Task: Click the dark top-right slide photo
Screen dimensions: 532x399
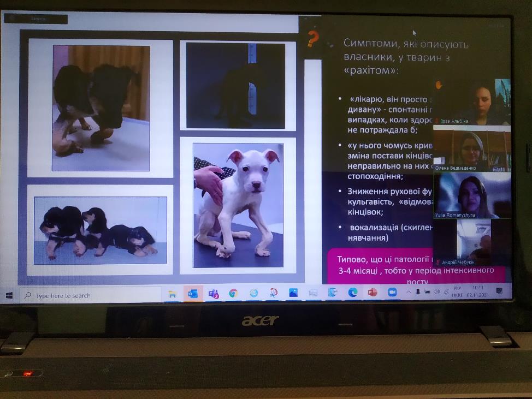Action: (236, 86)
